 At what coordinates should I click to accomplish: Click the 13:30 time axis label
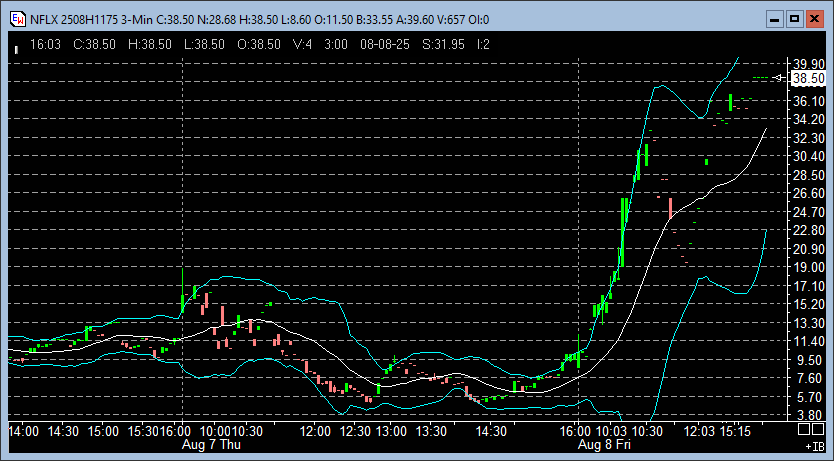pyautogui.click(x=431, y=431)
